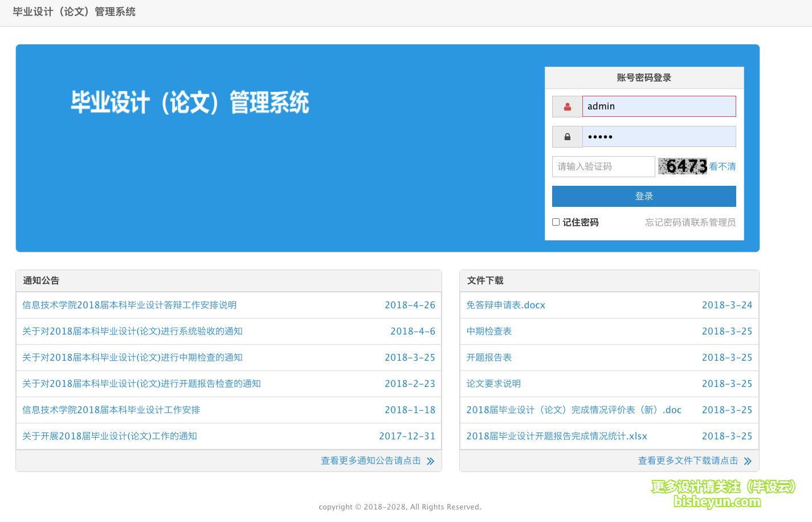Open notice 关于开展2018届毕业设计(论文)工作的通知
This screenshot has width=812, height=522.
pos(110,436)
